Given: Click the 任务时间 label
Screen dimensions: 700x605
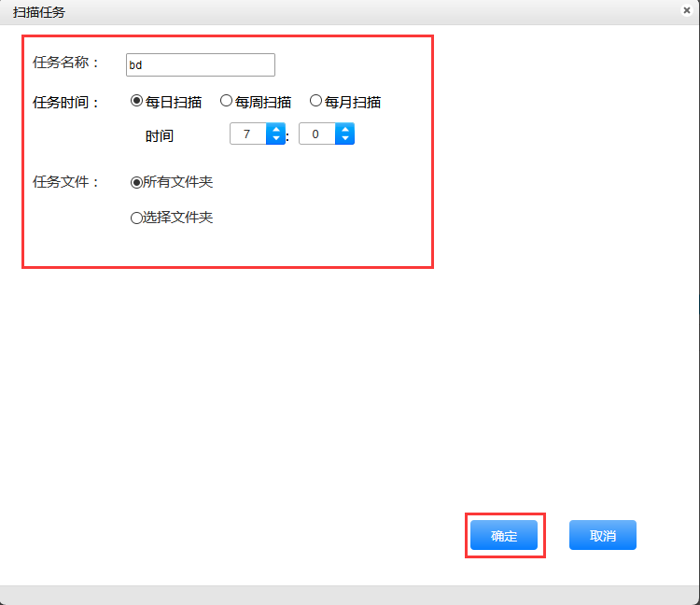Looking at the screenshot, I should point(65,103).
